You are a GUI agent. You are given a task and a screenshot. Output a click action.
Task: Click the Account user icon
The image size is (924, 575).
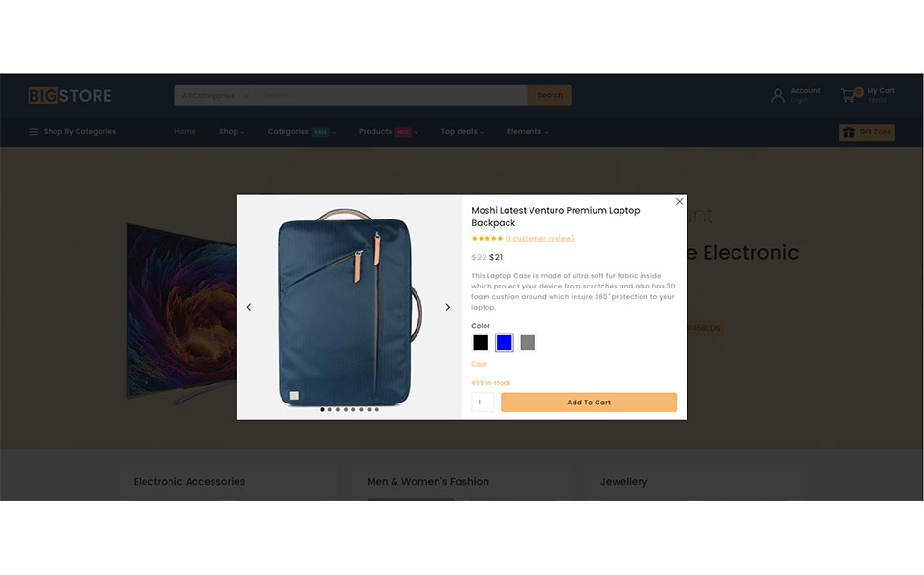(x=778, y=95)
